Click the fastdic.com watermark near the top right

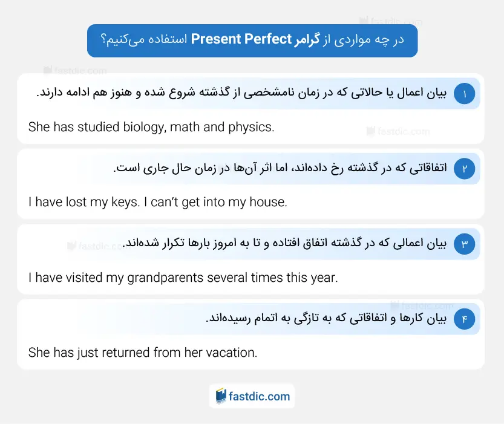pos(390,21)
